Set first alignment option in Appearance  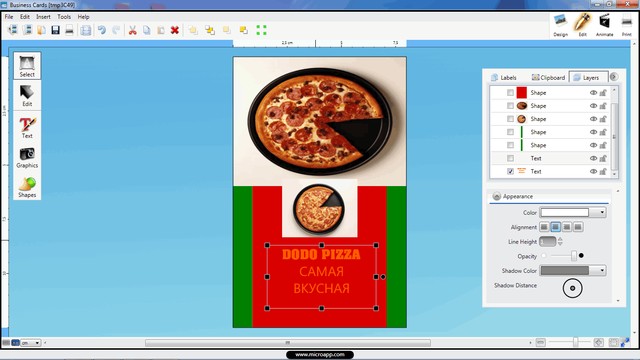pos(544,227)
